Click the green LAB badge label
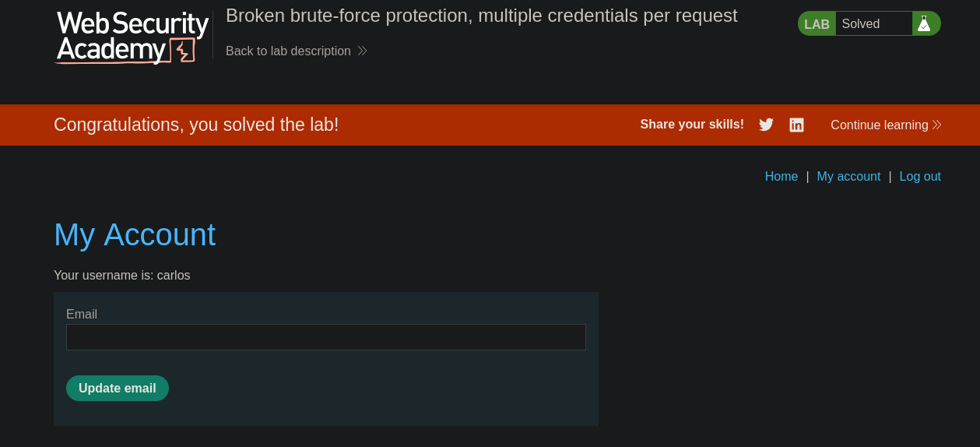This screenshot has width=980, height=447. tap(817, 24)
